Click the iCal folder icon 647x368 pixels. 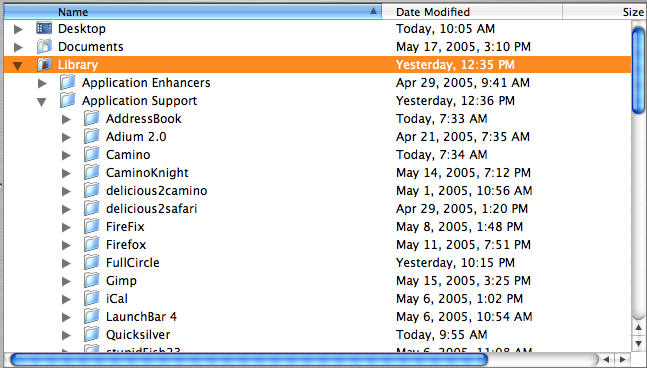coord(92,298)
